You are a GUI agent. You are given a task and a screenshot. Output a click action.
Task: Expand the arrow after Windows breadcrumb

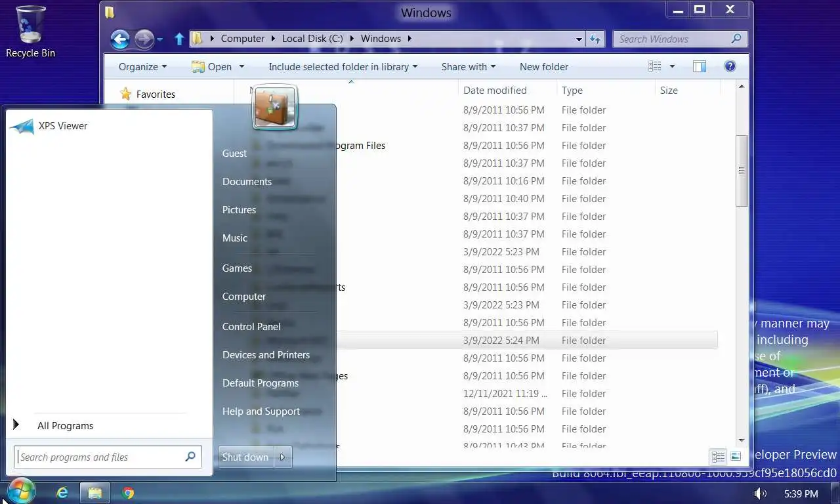click(x=409, y=39)
